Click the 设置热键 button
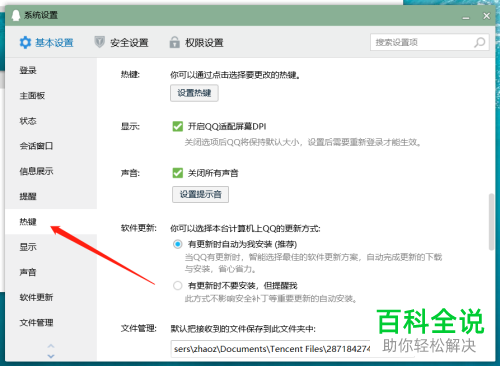 (x=194, y=93)
